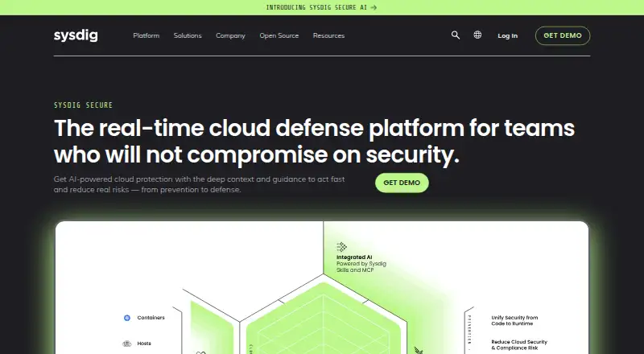Screen dimensions: 644x354
Task: Click the 'Hosts' label
Action: point(144,344)
